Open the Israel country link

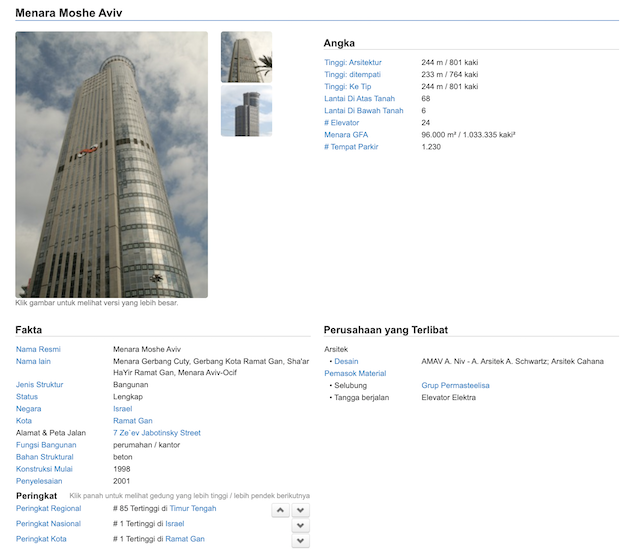click(122, 409)
